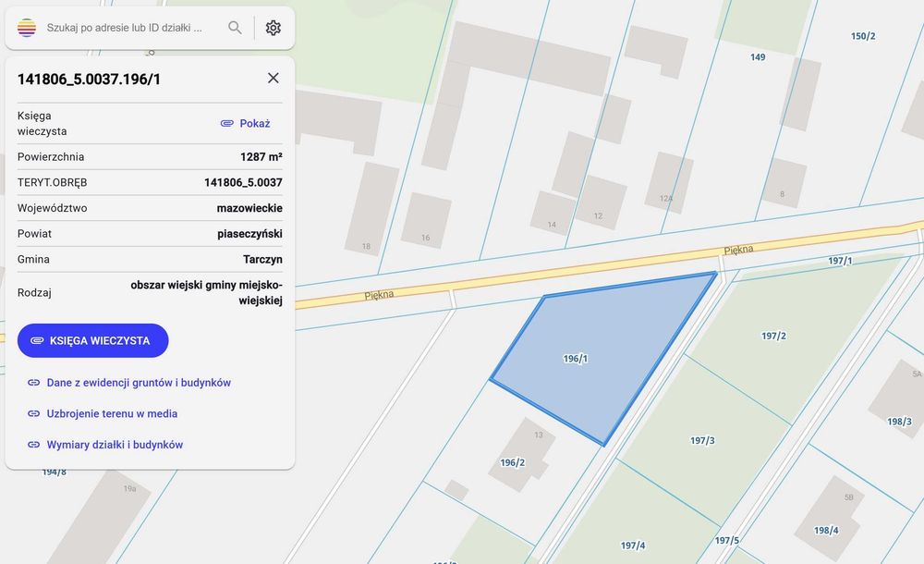Select parcel ID title 141806_5.0037.196/1

pos(89,80)
